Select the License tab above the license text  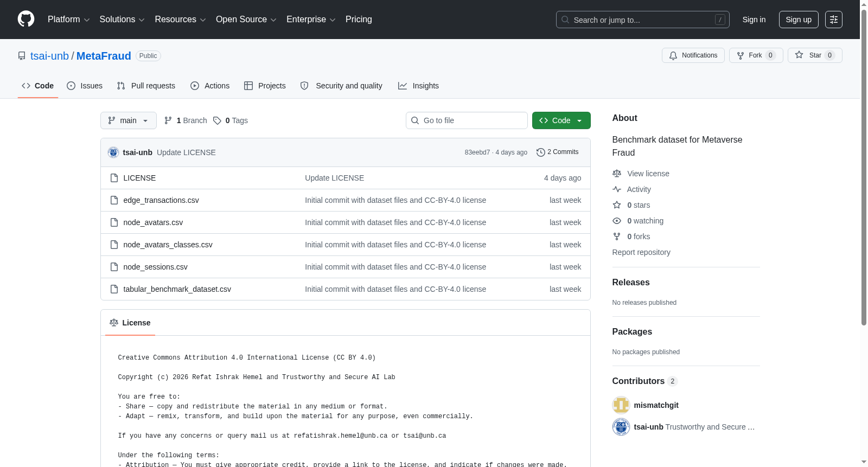130,323
